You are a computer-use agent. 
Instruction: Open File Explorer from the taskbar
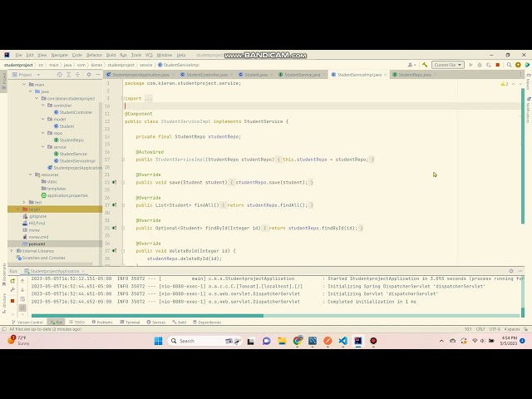282,341
